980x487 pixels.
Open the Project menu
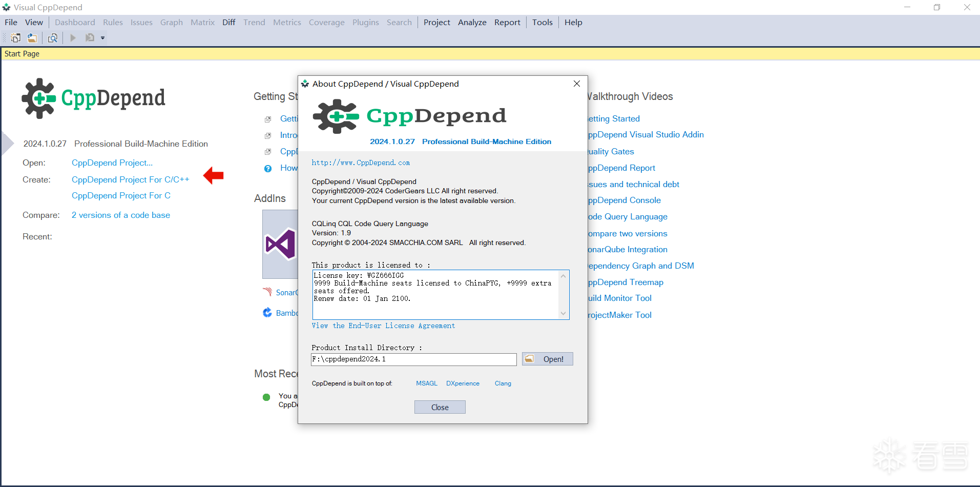pos(437,23)
